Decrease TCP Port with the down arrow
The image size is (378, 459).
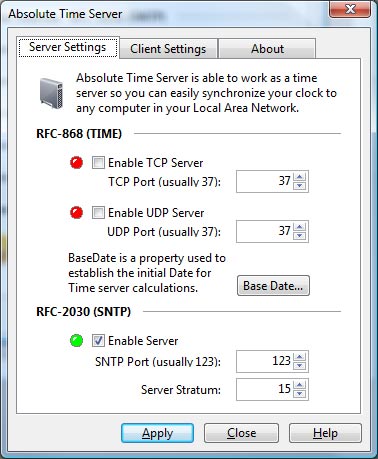pos(299,186)
